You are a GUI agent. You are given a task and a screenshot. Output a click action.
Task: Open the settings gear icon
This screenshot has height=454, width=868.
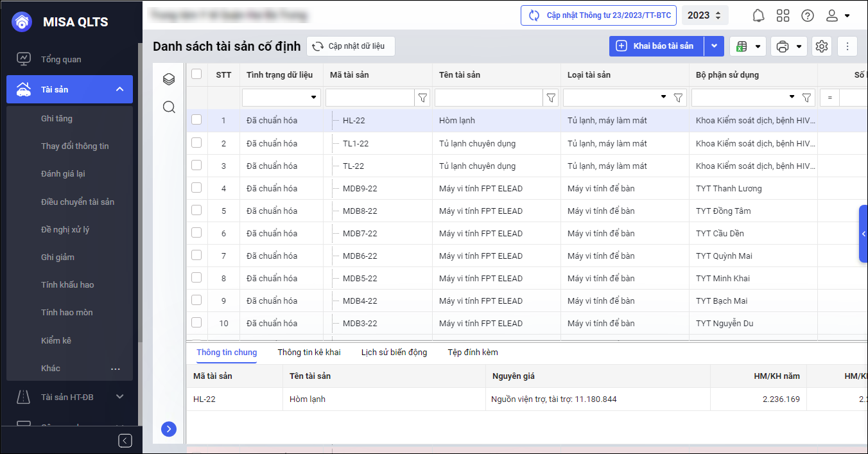click(x=821, y=46)
